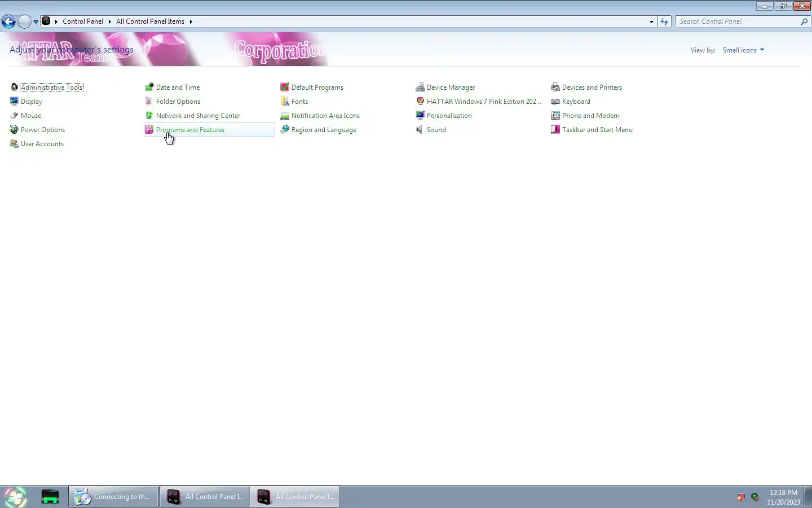
Task: Click the Personalization link text
Action: pyautogui.click(x=449, y=115)
